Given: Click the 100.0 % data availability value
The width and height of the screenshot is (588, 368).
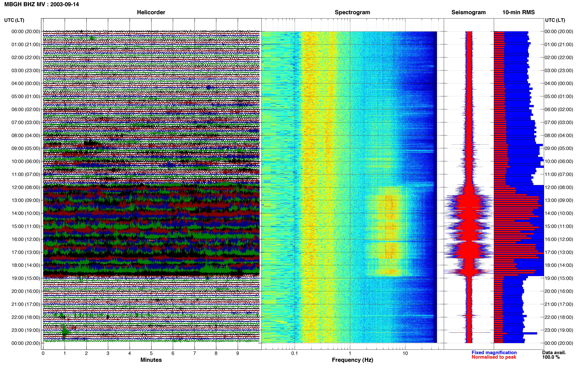Looking at the screenshot, I should (x=551, y=357).
